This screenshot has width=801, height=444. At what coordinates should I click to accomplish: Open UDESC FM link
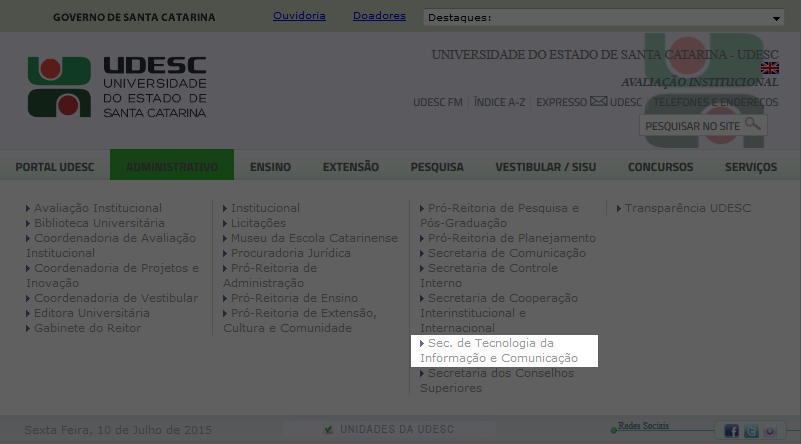coord(438,102)
